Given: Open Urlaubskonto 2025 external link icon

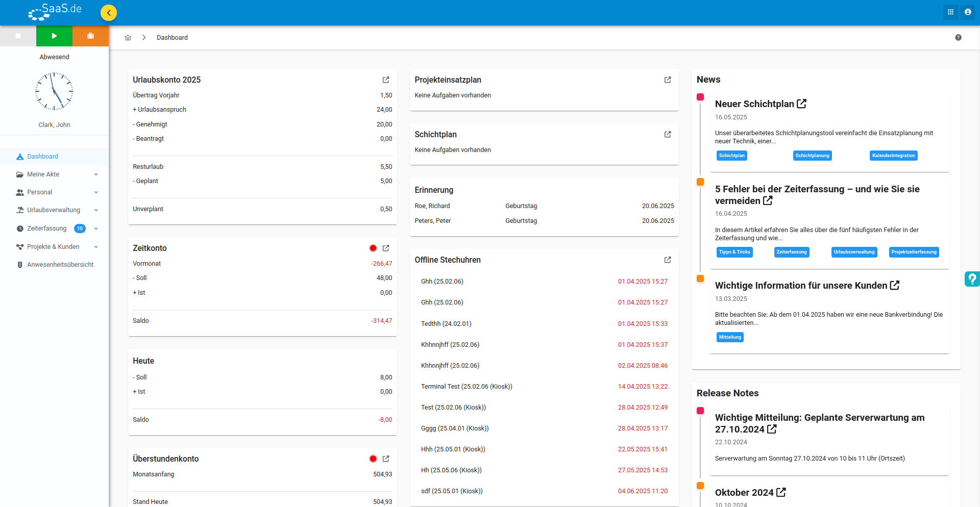Looking at the screenshot, I should 386,80.
